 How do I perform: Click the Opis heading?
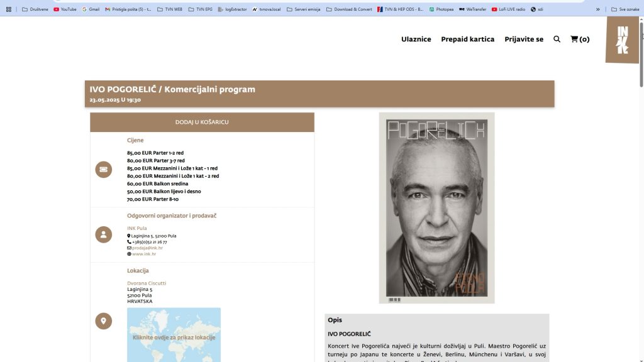pyautogui.click(x=335, y=320)
